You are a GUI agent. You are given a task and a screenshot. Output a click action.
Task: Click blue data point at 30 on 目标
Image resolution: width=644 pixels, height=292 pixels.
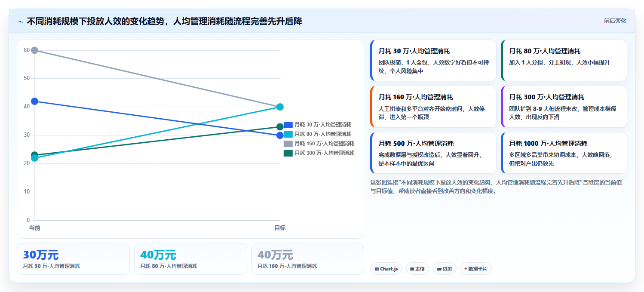point(280,135)
